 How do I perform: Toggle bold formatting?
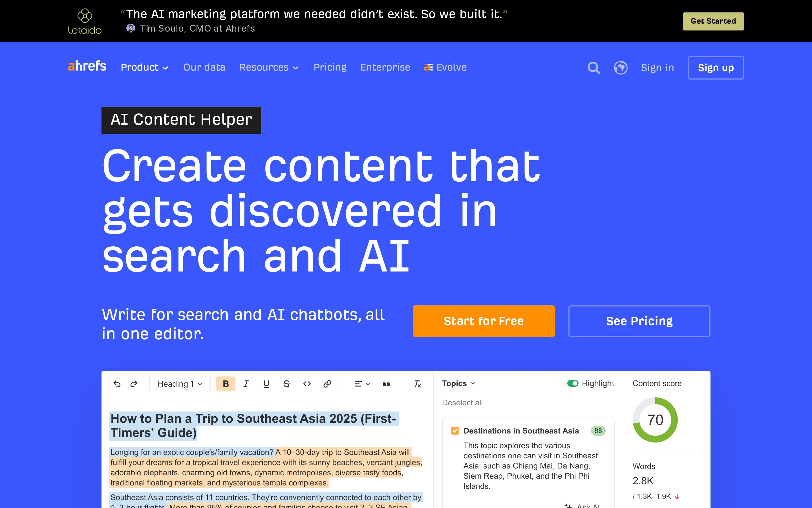tap(226, 384)
